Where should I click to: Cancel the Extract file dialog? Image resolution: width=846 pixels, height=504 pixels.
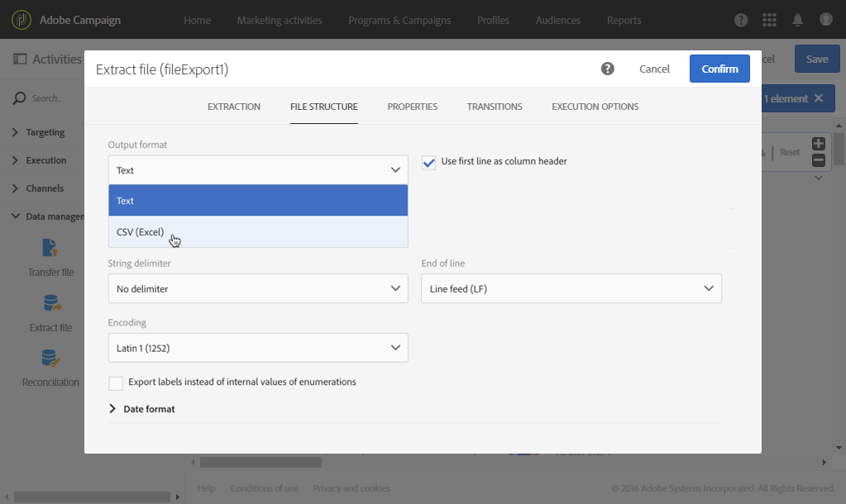coord(654,69)
